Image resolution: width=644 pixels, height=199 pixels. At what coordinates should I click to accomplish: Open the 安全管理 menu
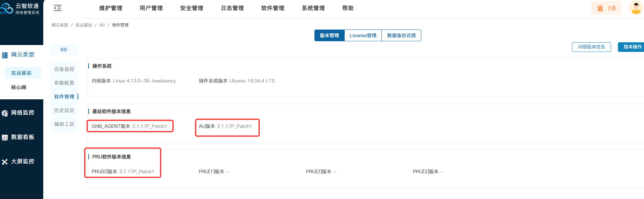(192, 8)
